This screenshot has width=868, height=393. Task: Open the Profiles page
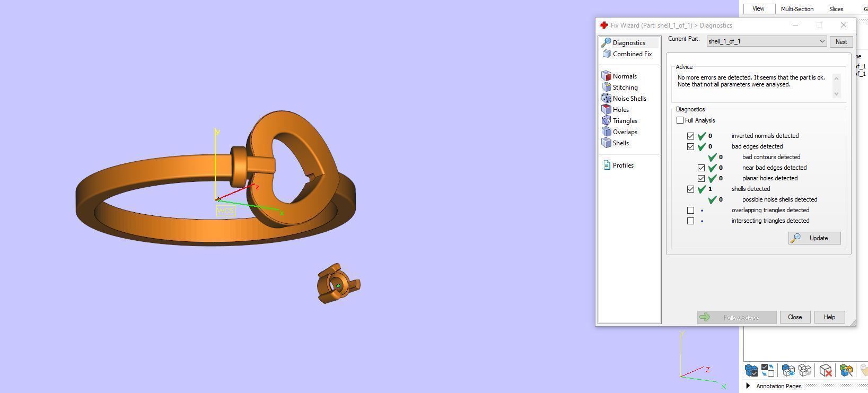pyautogui.click(x=618, y=165)
